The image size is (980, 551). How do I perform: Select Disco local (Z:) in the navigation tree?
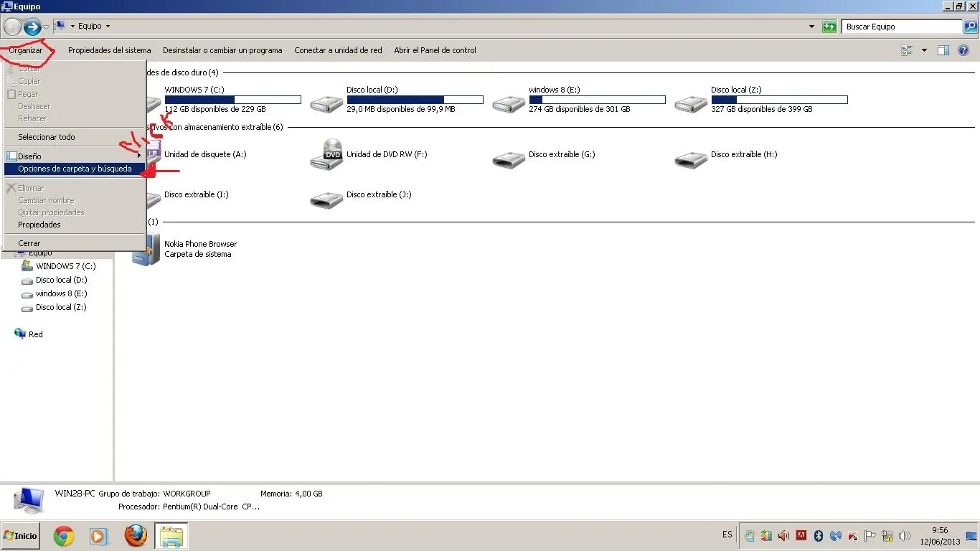[x=61, y=307]
